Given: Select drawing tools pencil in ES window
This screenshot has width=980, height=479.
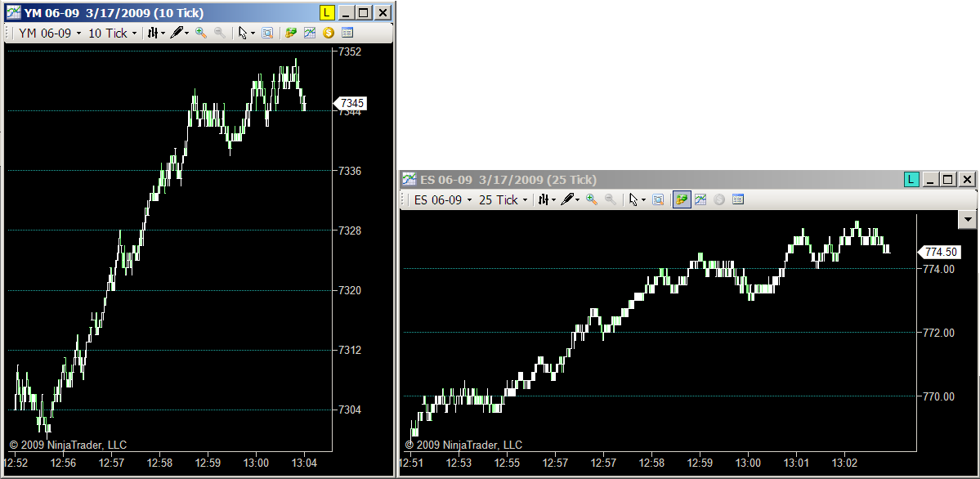Looking at the screenshot, I should click(568, 199).
